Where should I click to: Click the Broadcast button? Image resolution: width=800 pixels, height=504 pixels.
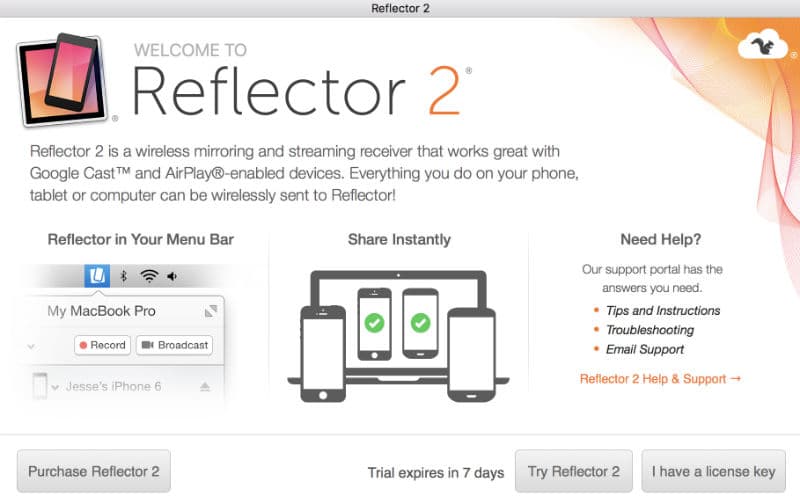[174, 345]
